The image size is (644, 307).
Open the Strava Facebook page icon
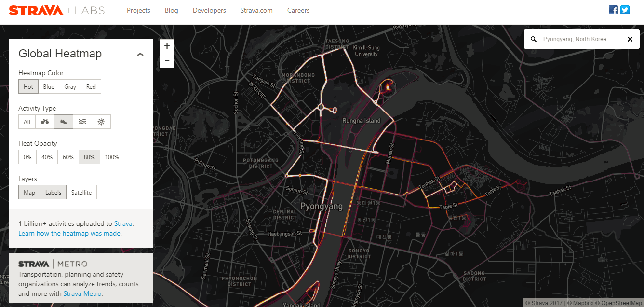pyautogui.click(x=613, y=10)
